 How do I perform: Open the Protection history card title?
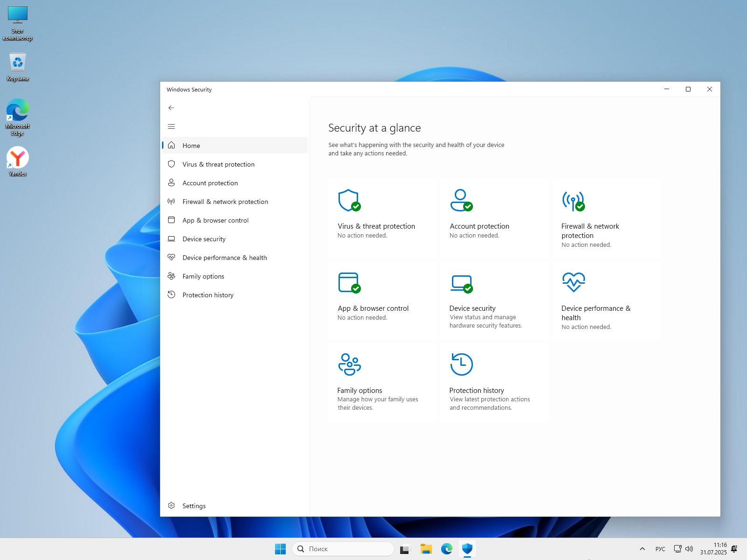[x=477, y=391]
